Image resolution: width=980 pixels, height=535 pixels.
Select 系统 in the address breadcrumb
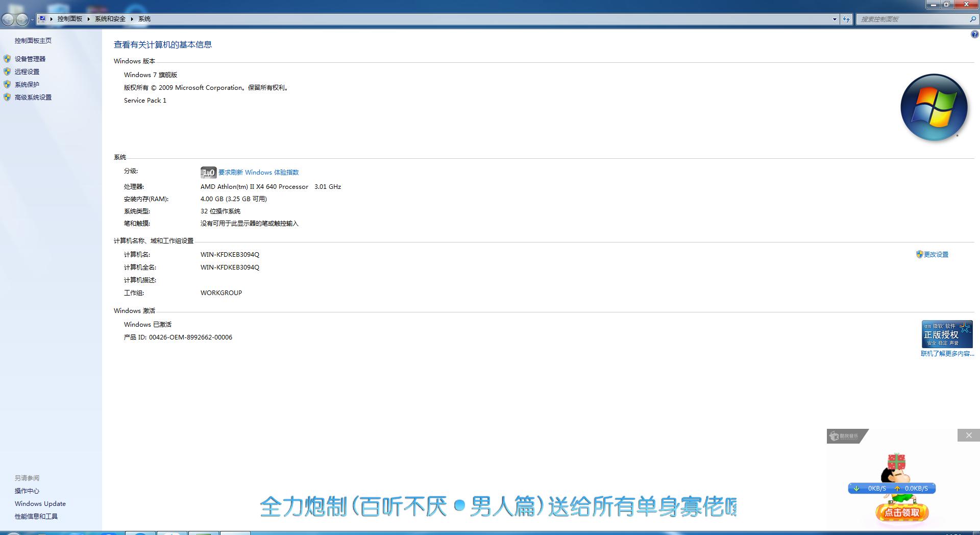pyautogui.click(x=144, y=19)
